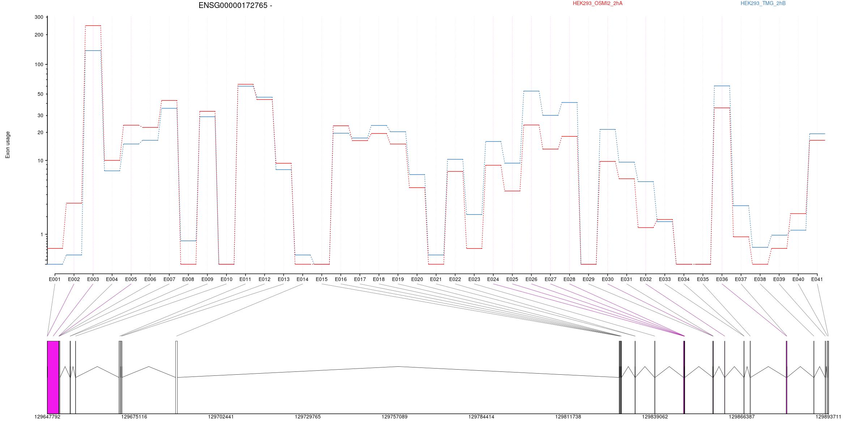Click the E034 exon label
Viewport: 868px width, 434px height.
(684, 279)
